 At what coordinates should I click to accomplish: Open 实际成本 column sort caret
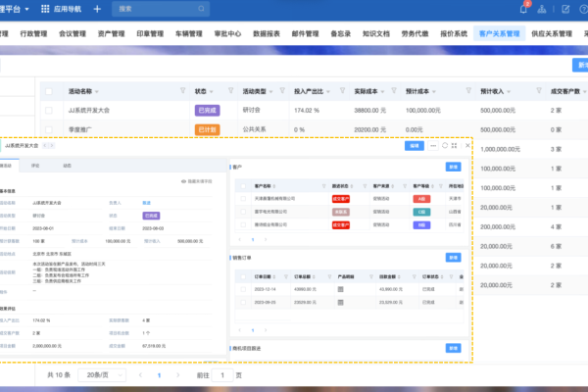click(382, 91)
